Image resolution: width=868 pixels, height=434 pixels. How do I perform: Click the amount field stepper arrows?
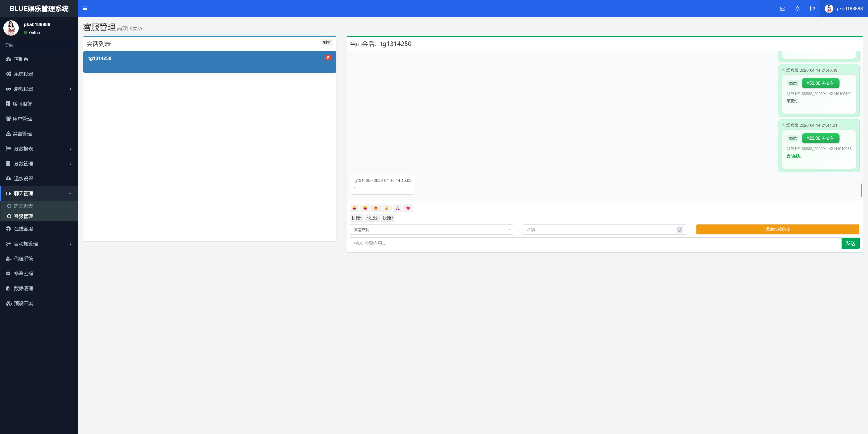pos(679,230)
